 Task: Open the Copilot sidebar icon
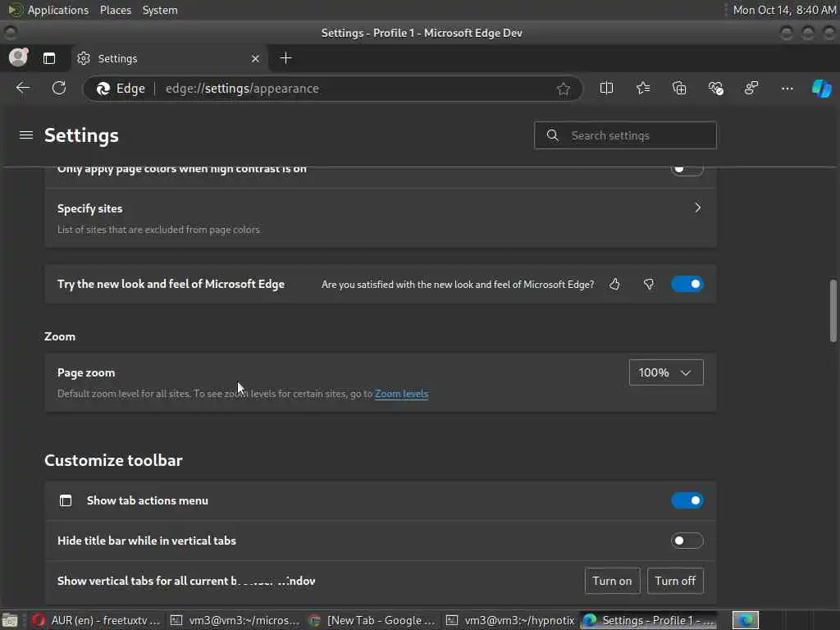(821, 89)
